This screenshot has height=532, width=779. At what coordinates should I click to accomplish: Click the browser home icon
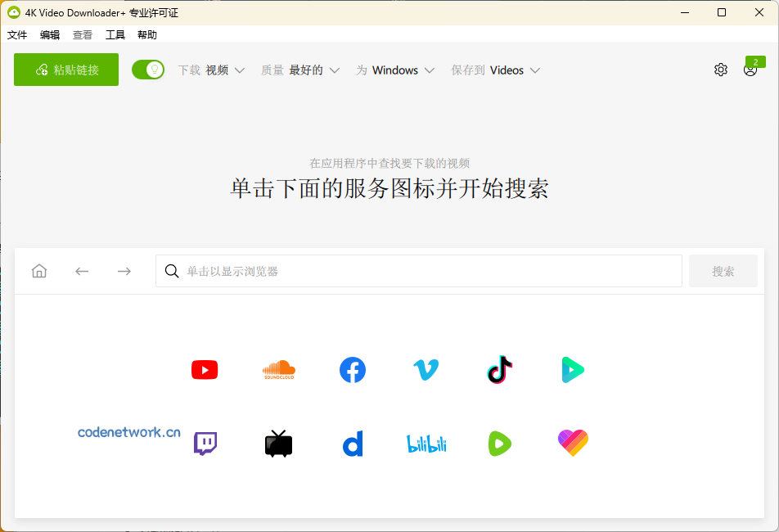click(x=38, y=271)
